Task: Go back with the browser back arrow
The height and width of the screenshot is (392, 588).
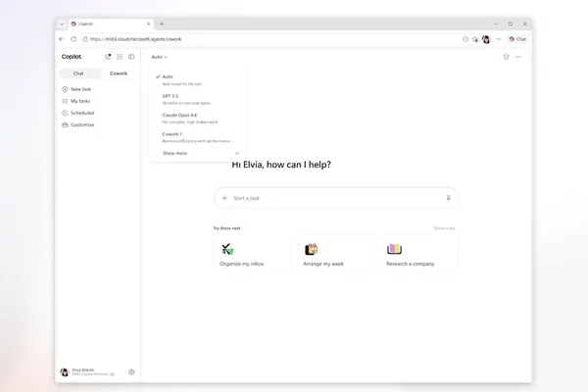Action: tap(62, 39)
